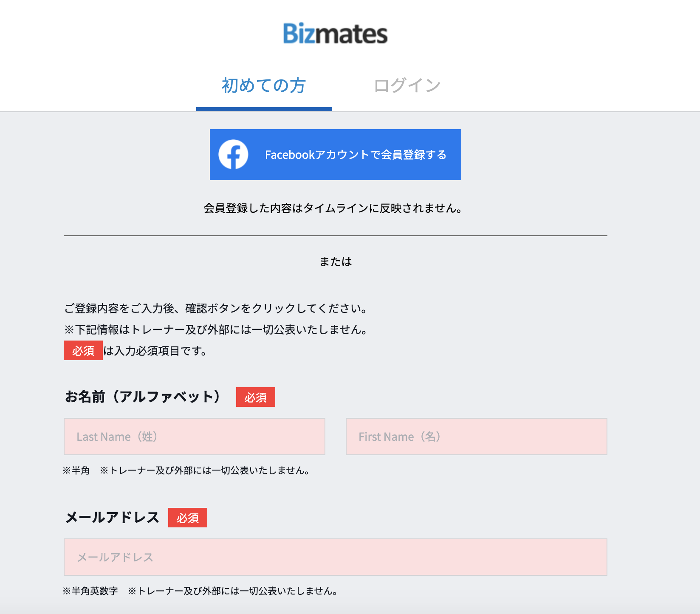Click the お名前（アルファベット）heading

[143, 397]
